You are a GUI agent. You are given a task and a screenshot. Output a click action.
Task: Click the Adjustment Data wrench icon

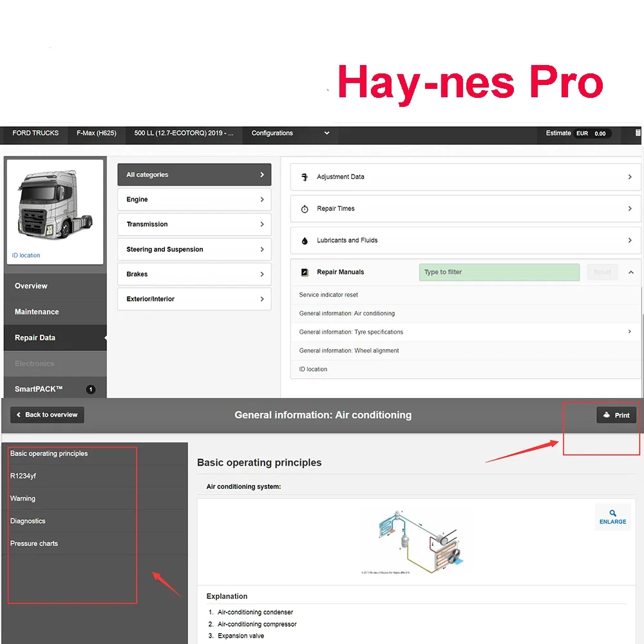pos(305,177)
